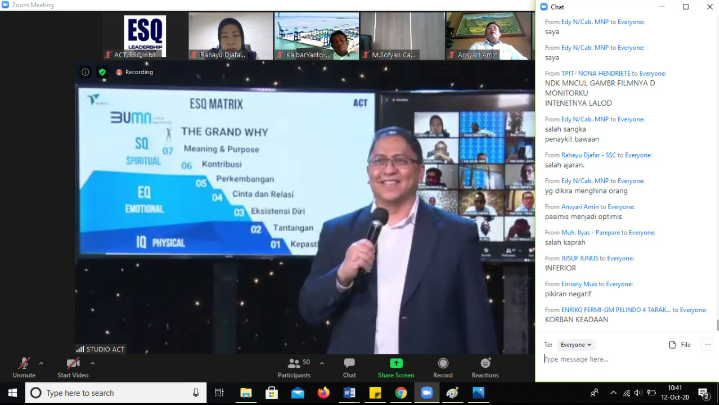This screenshot has height=405, width=719.
Task: Open the Reactions menu
Action: [x=485, y=364]
